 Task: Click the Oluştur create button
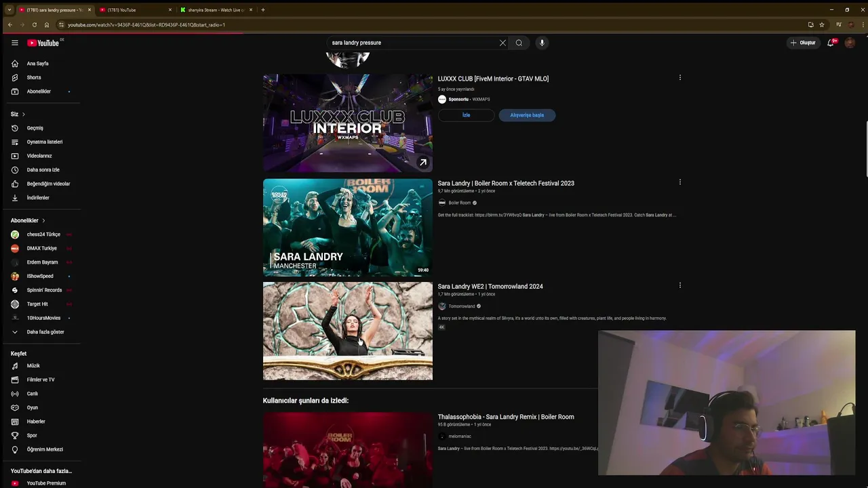803,43
